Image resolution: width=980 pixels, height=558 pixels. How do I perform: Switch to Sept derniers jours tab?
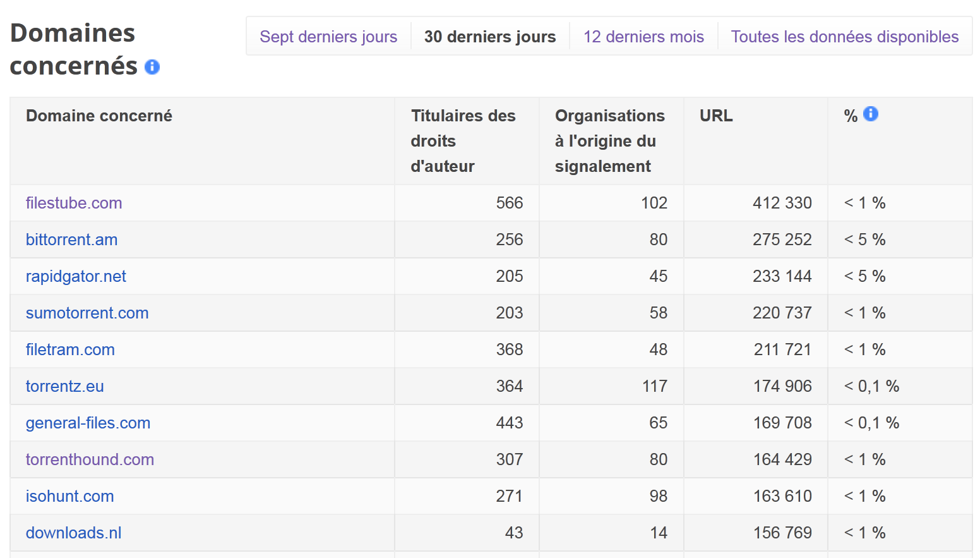click(x=328, y=37)
